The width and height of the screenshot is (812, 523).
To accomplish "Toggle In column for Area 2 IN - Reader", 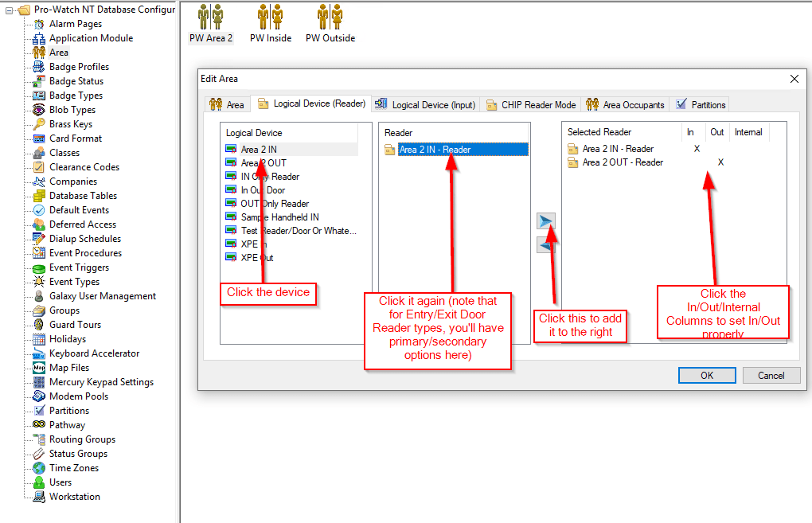I will coord(697,149).
